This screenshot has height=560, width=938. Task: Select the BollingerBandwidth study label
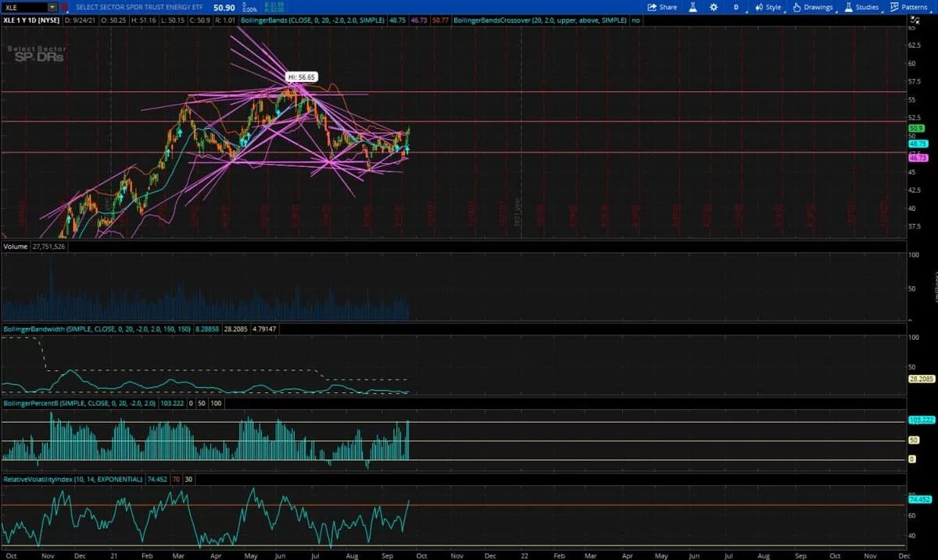tap(96, 330)
